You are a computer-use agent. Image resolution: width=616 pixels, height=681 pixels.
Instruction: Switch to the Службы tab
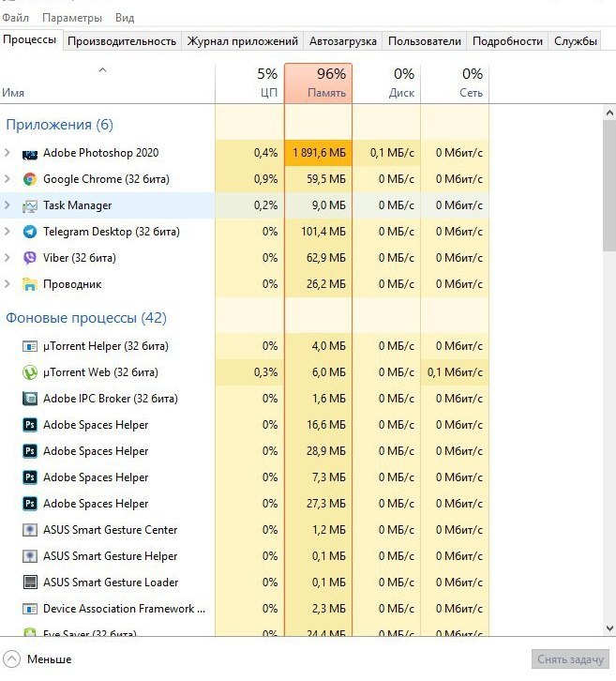575,41
